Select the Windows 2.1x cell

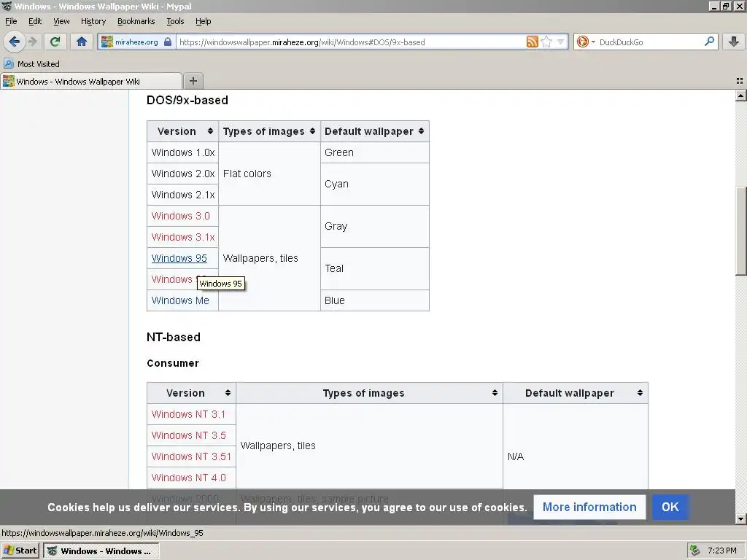[183, 195]
